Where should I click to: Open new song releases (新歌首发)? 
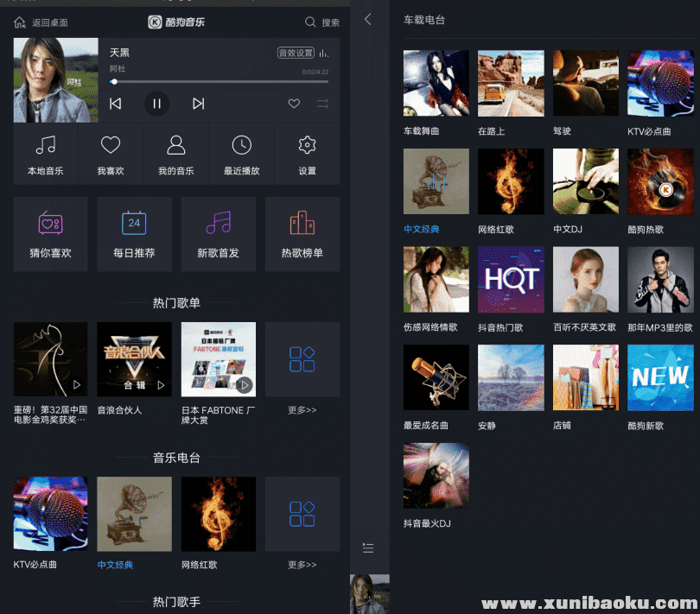218,234
